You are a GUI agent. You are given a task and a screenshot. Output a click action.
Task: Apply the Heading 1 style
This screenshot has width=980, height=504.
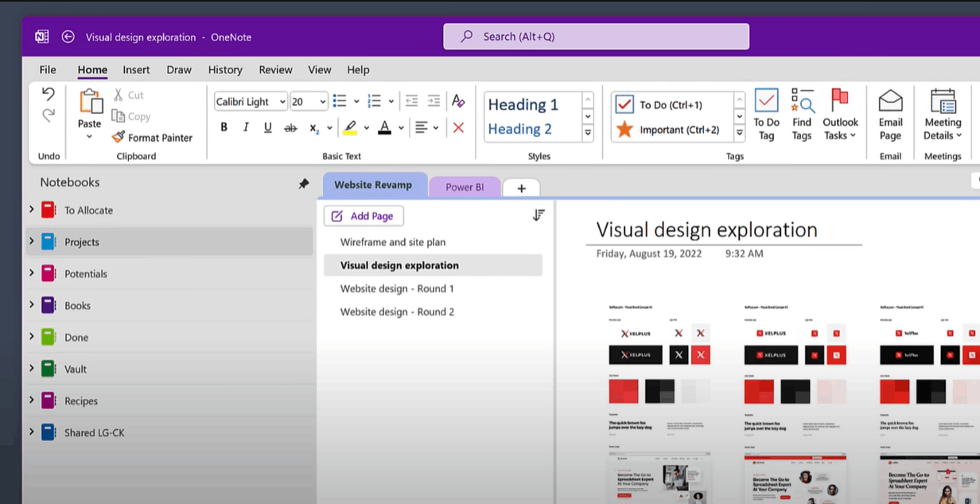523,104
